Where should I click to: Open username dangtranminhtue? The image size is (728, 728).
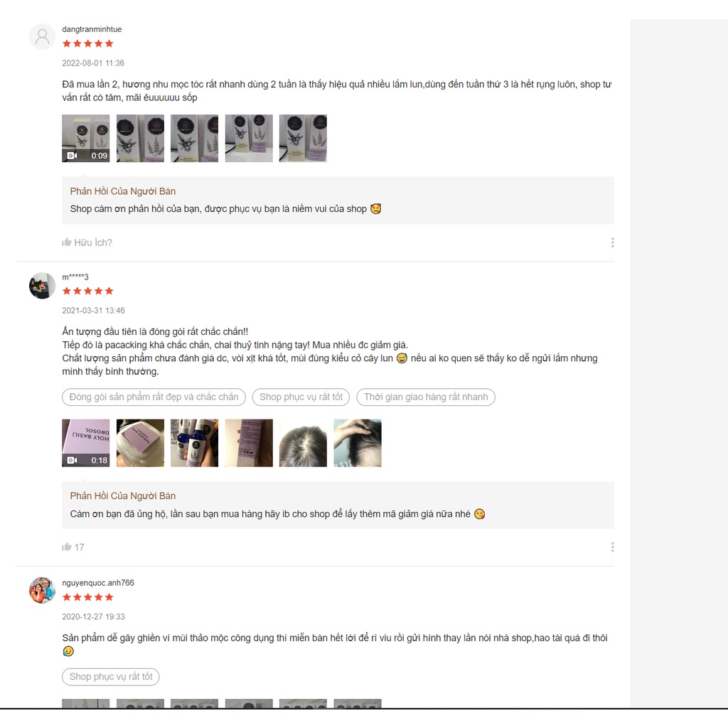pos(92,29)
